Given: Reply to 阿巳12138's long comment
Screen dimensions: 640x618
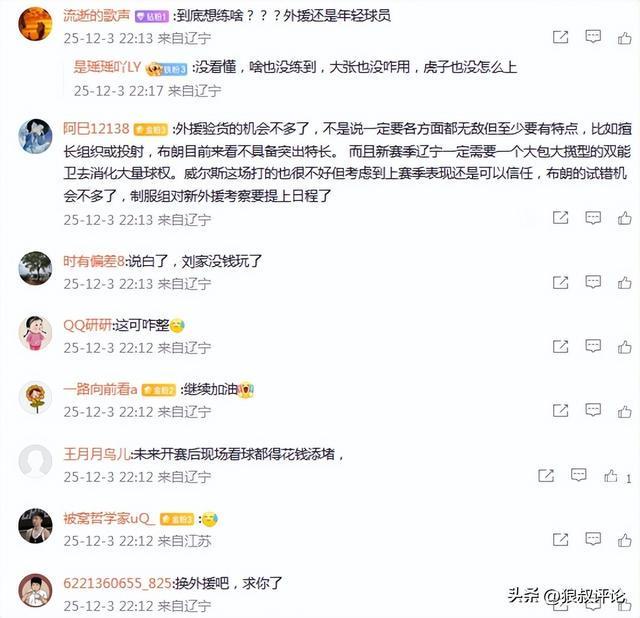Looking at the screenshot, I should (593, 218).
